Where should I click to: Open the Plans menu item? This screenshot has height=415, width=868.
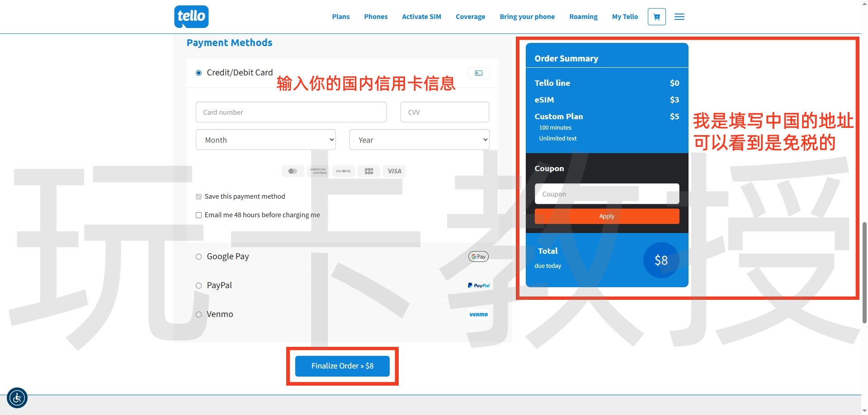pyautogui.click(x=340, y=17)
